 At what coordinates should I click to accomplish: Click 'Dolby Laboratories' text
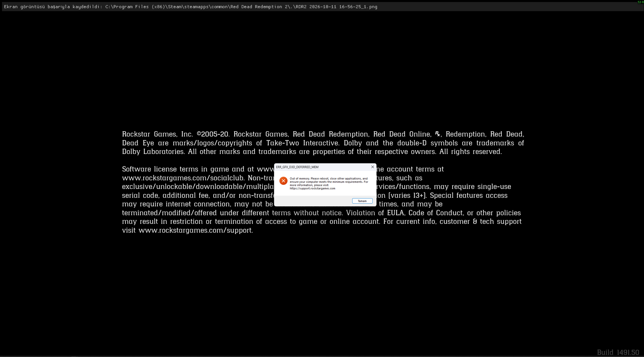153,152
